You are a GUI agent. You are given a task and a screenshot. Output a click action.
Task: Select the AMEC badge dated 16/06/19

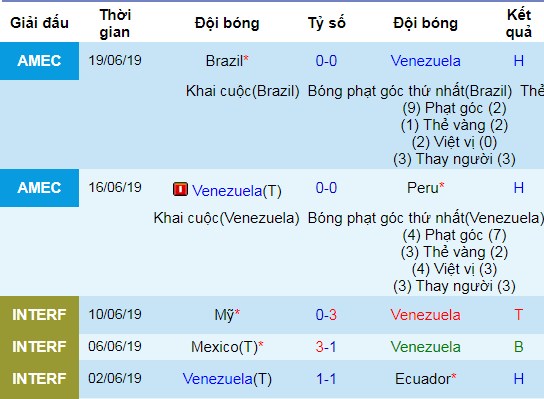click(39, 188)
